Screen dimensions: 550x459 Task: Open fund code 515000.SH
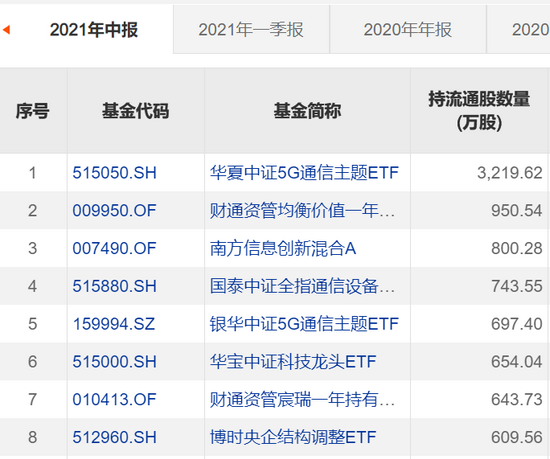pos(114,362)
